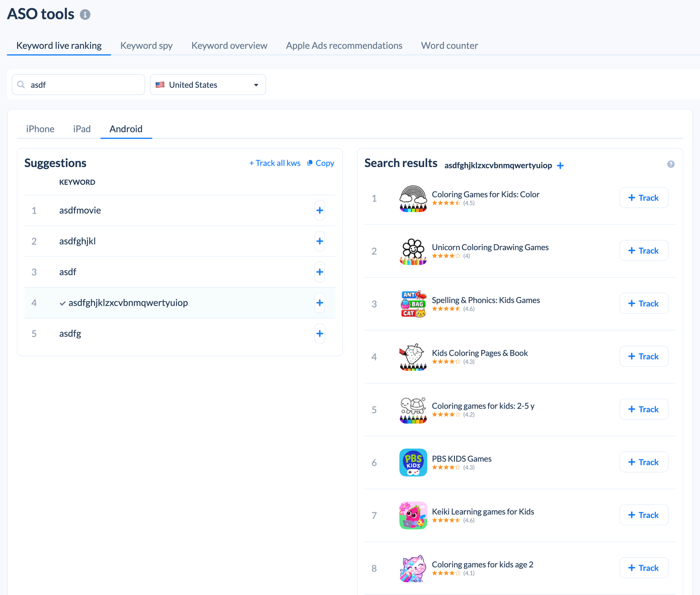Add asdfg keyword with plus icon

coord(320,334)
